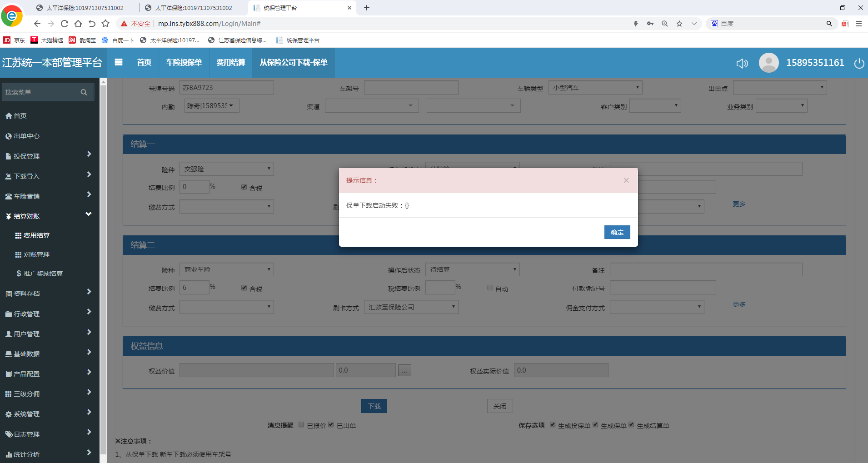Toggle the 生成保单 checkbox
Image resolution: width=868 pixels, height=463 pixels.
(x=595, y=425)
